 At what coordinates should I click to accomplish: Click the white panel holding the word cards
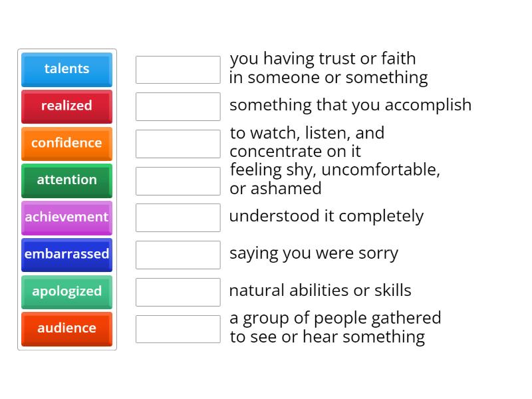tap(66, 199)
